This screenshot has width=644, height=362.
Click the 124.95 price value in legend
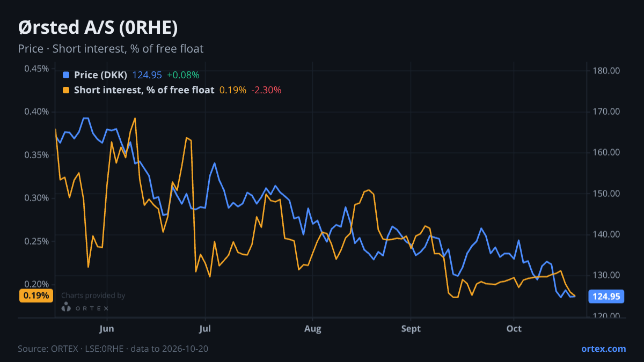click(147, 75)
